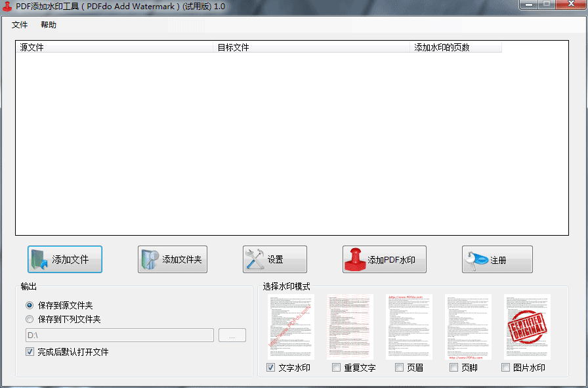Click the 添加PDF水印 stamp button

coord(385,259)
